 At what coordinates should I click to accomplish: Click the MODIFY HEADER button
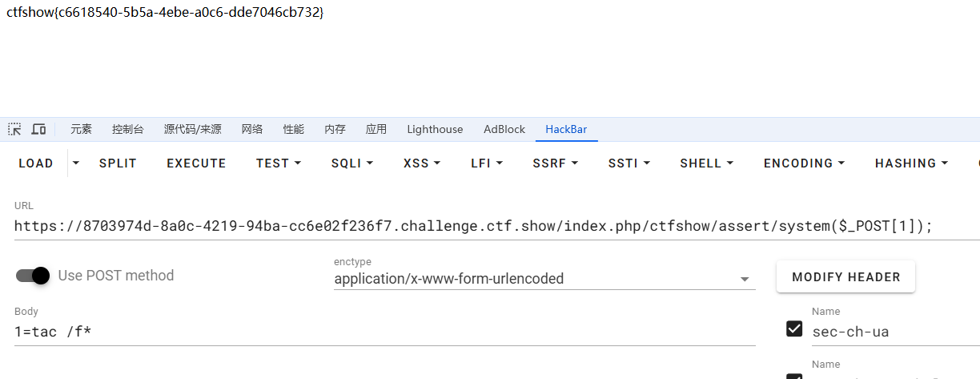[845, 277]
